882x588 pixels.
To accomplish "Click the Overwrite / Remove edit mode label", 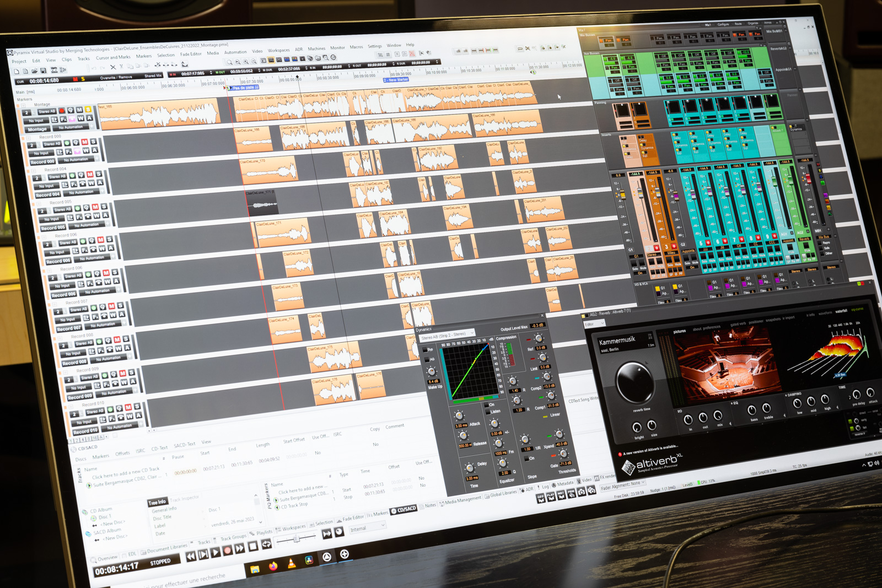I will pos(116,78).
